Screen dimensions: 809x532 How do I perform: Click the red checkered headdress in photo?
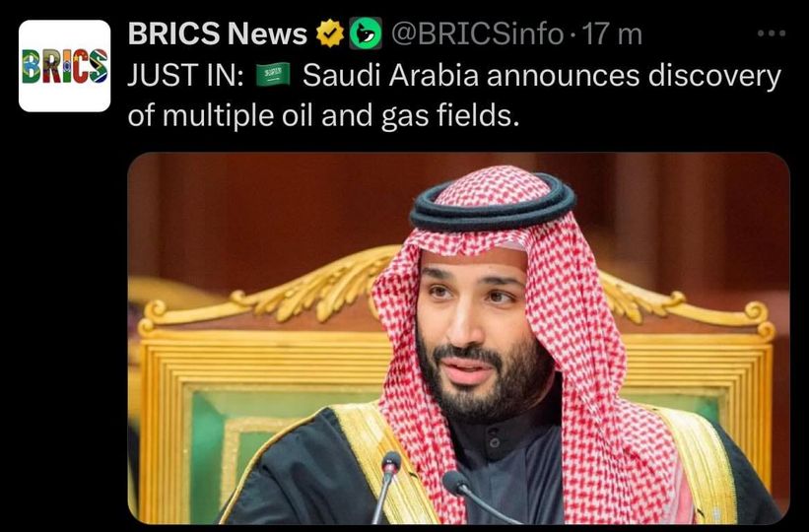591,394
